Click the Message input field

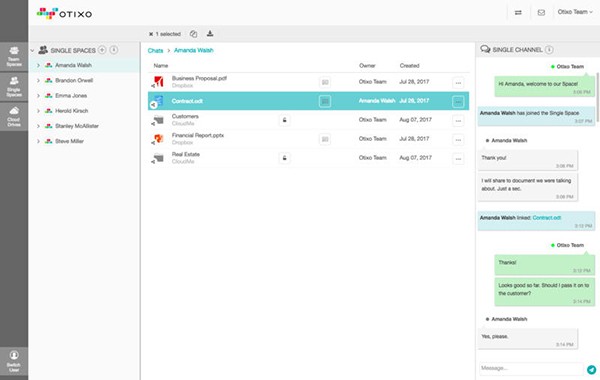531,368
